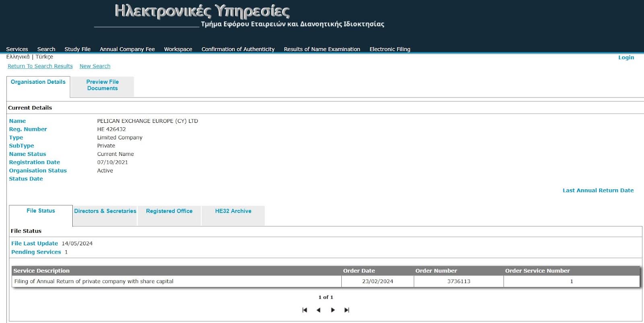Click Name Status value Current Name

click(x=116, y=154)
